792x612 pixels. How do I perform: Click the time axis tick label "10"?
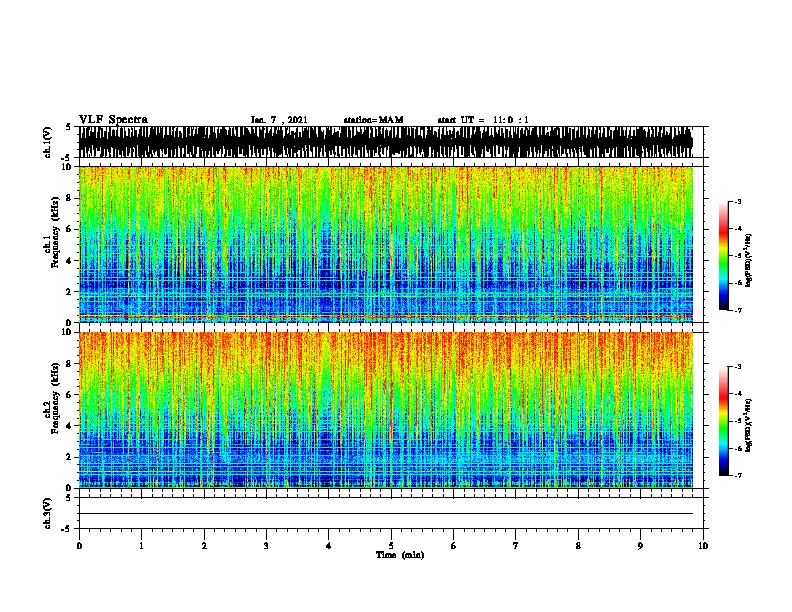coord(703,546)
